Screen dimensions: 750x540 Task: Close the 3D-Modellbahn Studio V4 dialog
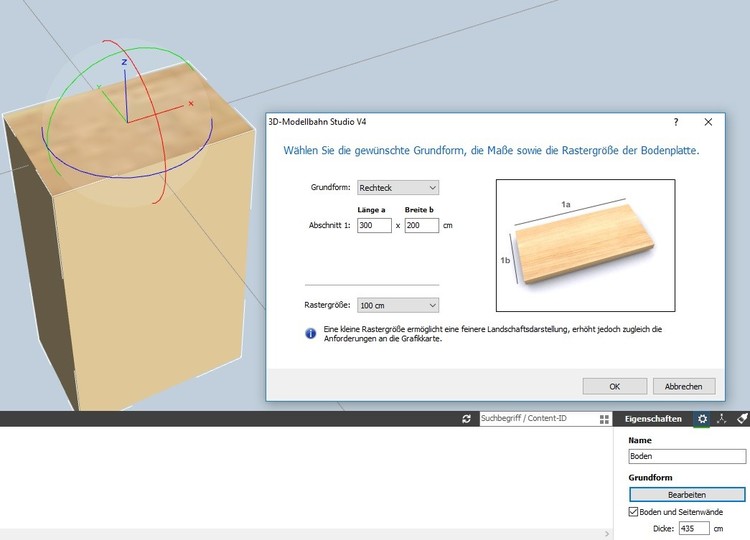click(x=708, y=122)
